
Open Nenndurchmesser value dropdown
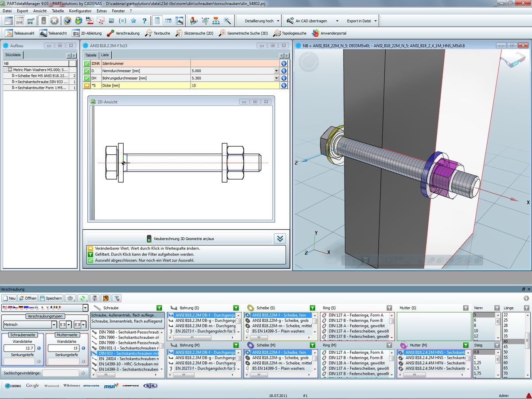click(277, 71)
